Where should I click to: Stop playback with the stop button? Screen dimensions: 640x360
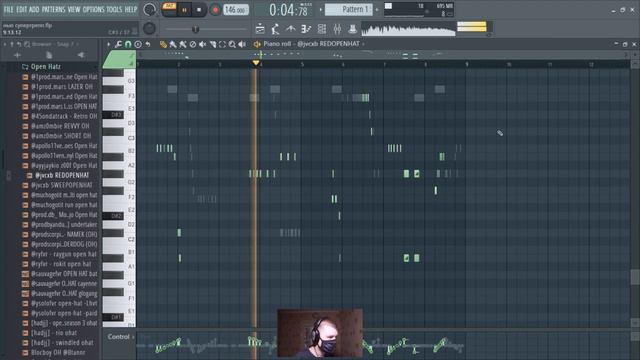tap(199, 10)
